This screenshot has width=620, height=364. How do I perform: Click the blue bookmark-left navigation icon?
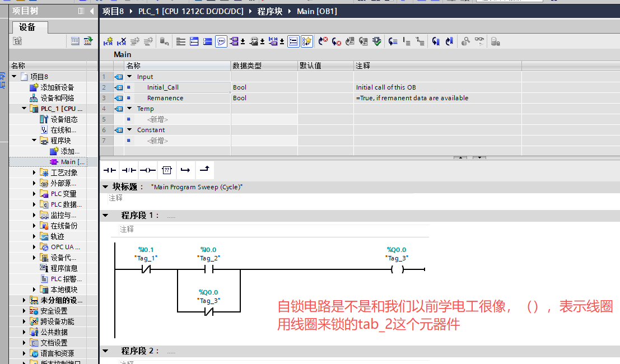[x=436, y=41]
